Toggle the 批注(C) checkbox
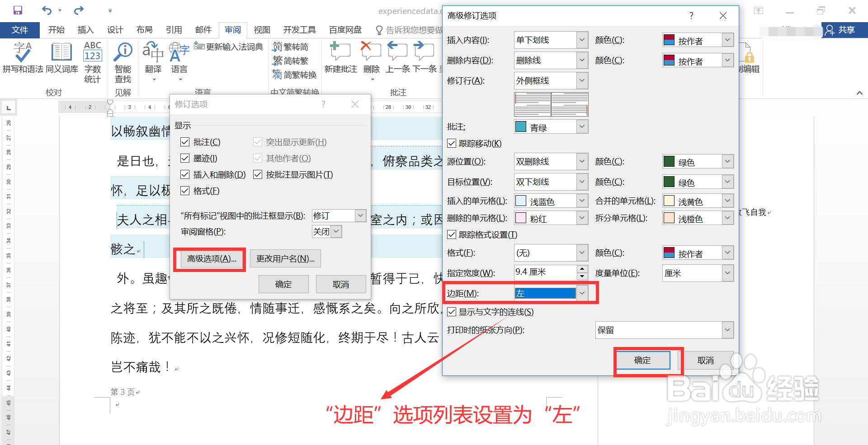This screenshot has height=445, width=868. pyautogui.click(x=185, y=142)
